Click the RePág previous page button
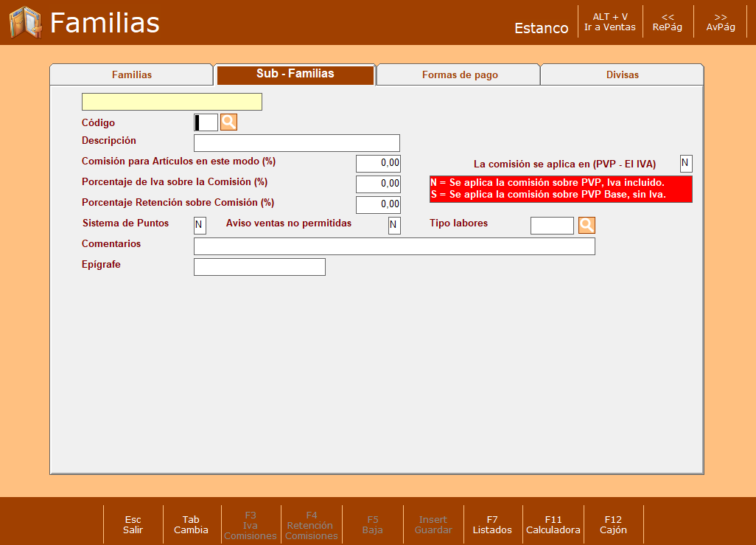This screenshot has height=545, width=756. (x=668, y=22)
